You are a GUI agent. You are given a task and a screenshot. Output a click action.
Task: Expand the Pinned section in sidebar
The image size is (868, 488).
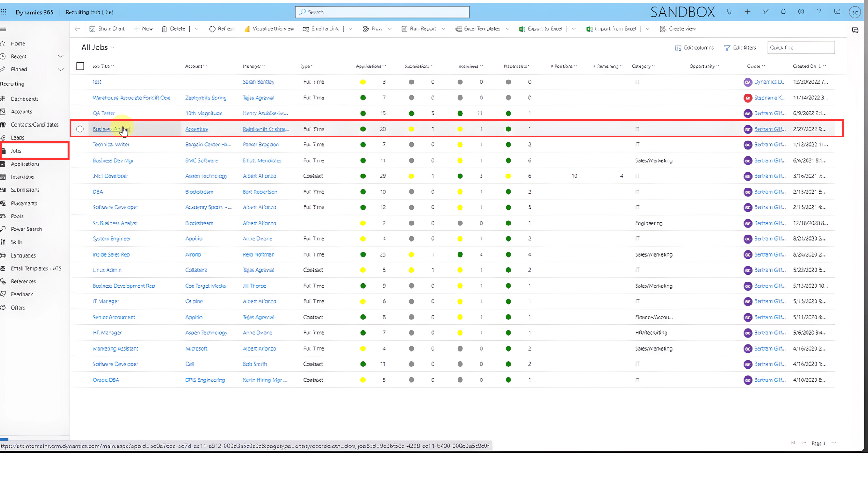61,70
